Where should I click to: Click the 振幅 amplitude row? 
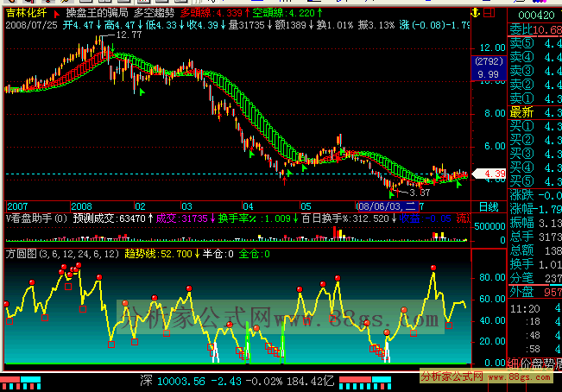[x=535, y=223]
